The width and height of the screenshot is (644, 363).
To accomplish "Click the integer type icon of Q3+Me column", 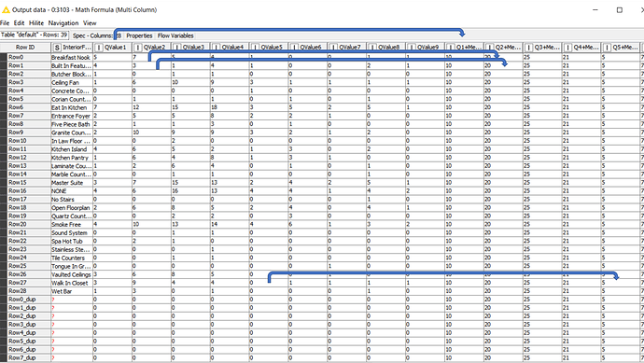I will pos(528,48).
